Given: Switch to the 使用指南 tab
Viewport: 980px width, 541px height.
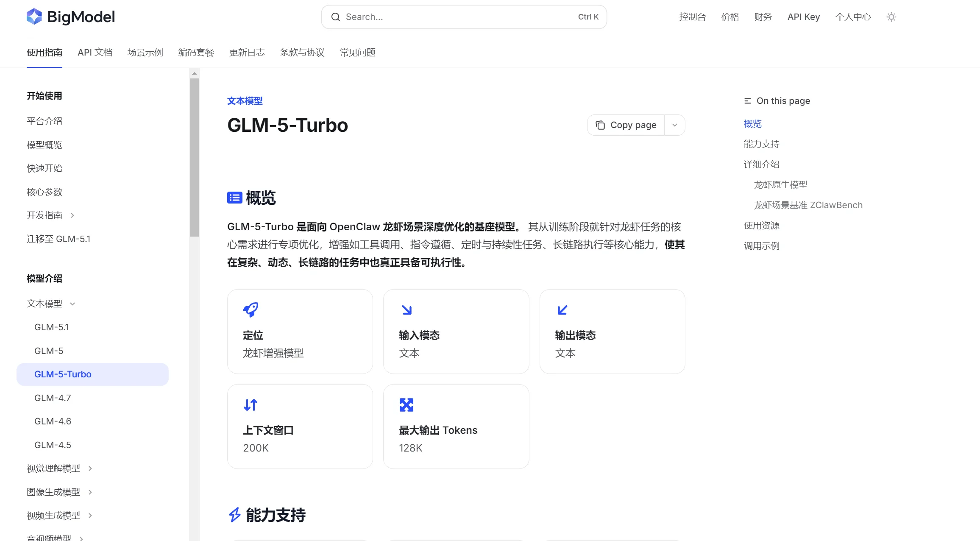Looking at the screenshot, I should [45, 53].
